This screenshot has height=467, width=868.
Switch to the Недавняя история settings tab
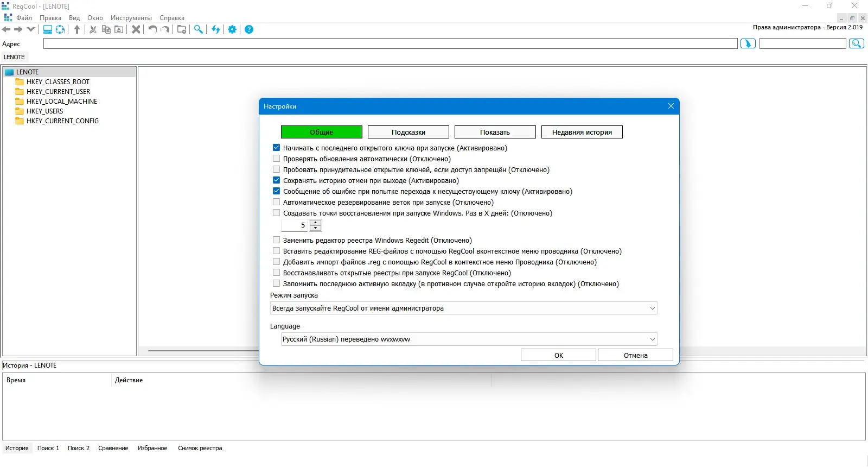582,132
